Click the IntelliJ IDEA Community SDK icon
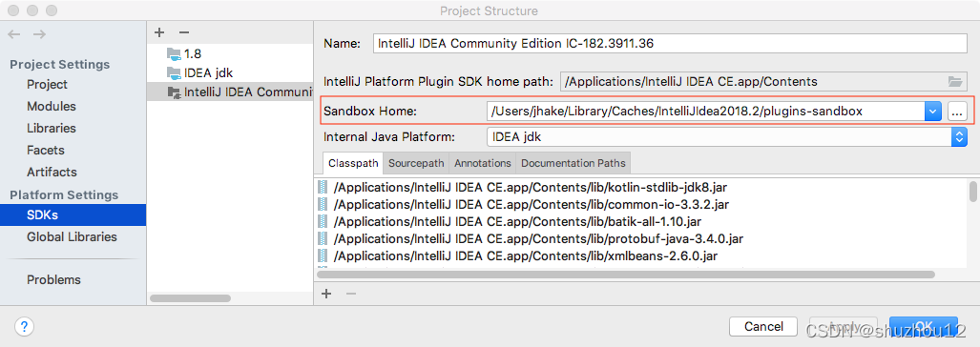The height and width of the screenshot is (347, 980). [x=174, y=92]
